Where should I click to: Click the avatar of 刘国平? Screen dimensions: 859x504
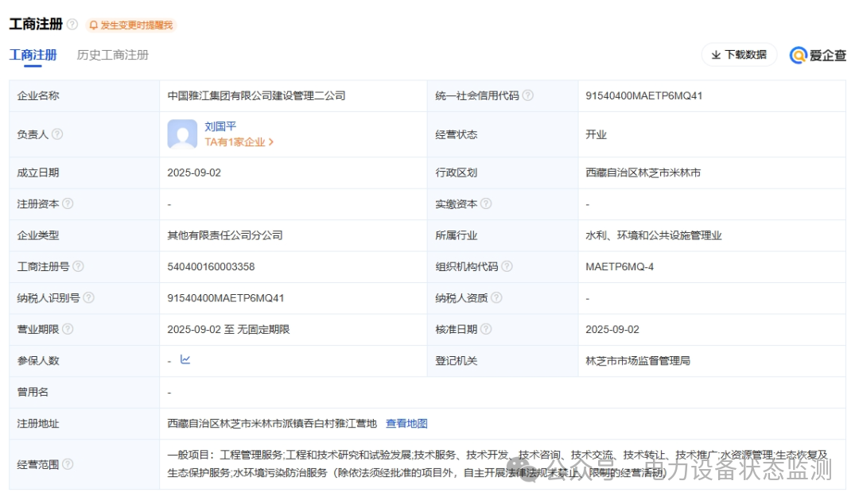point(182,134)
